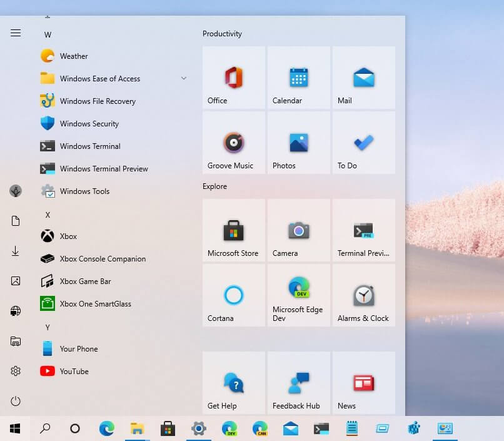Open Settings from the Start sidebar gear

pos(15,371)
